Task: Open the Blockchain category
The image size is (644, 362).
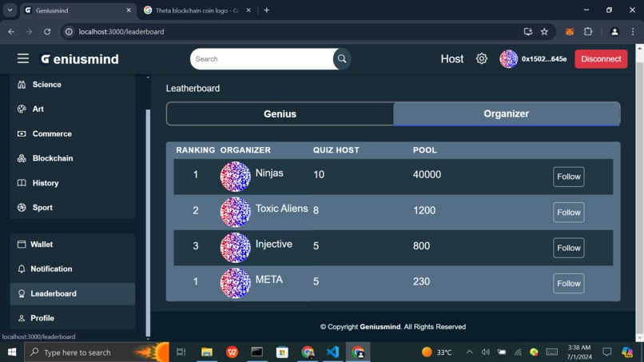Action: tap(72, 158)
